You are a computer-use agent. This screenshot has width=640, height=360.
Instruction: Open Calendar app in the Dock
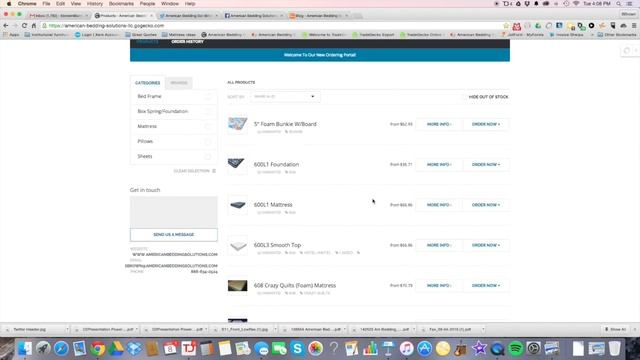click(170, 349)
